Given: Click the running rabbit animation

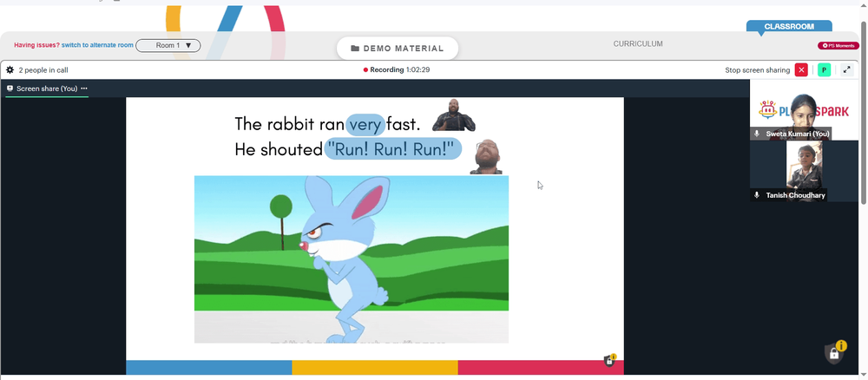Looking at the screenshot, I should pos(351,259).
